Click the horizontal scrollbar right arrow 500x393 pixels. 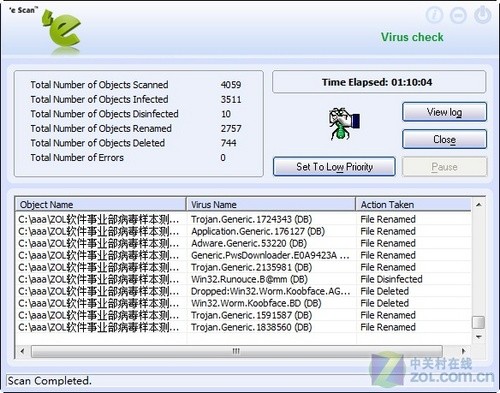coord(463,351)
